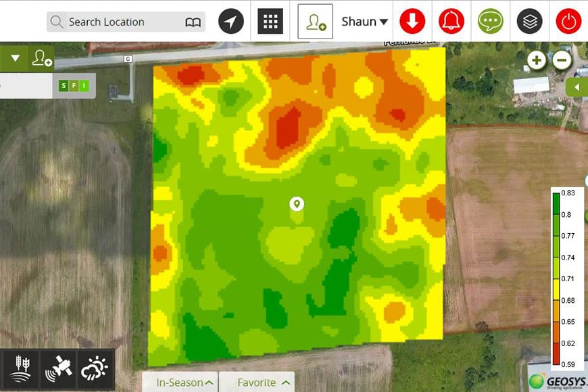
Task: Open the red notifications bell
Action: [x=451, y=22]
